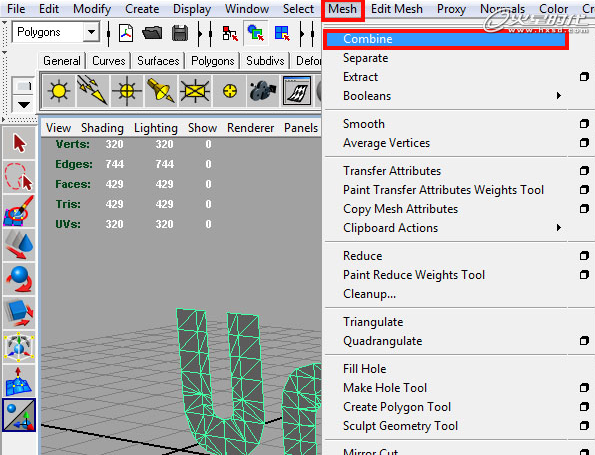This screenshot has height=455, width=595.
Task: Choose Triangulate from Mesh menu
Action: (x=373, y=322)
